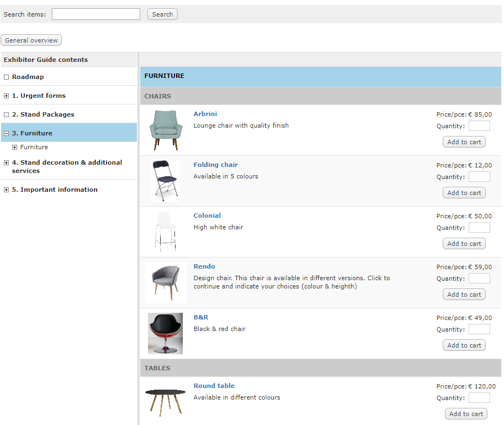Open the 5. Important information section
504x425 pixels.
tap(55, 190)
